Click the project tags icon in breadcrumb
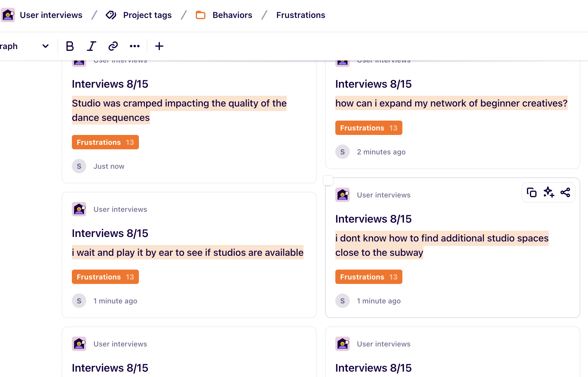The image size is (588, 377). (x=111, y=15)
